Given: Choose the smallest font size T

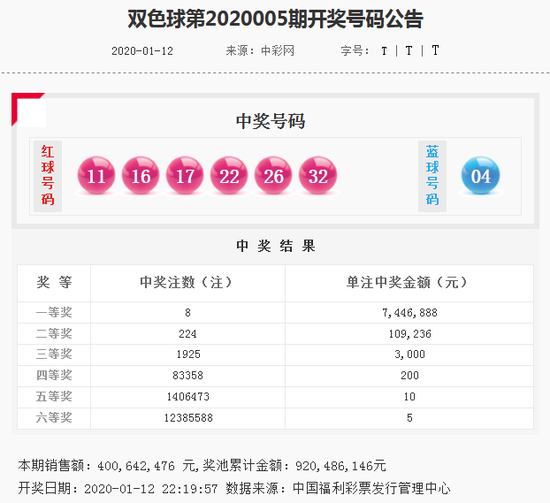Looking at the screenshot, I should tap(384, 51).
